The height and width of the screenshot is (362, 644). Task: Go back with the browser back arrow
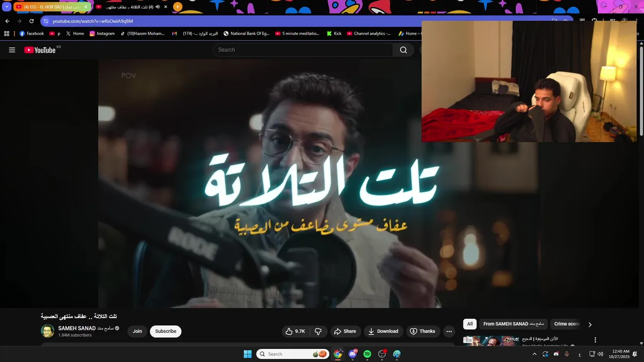point(7,21)
